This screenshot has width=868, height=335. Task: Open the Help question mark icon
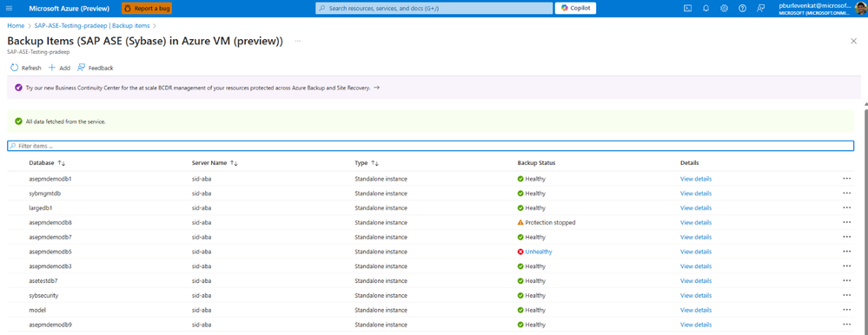[x=742, y=9]
